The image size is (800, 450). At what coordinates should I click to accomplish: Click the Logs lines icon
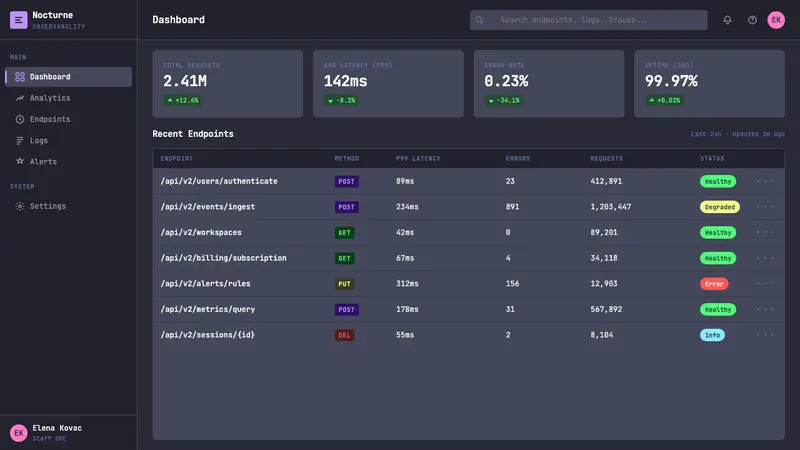click(x=20, y=140)
